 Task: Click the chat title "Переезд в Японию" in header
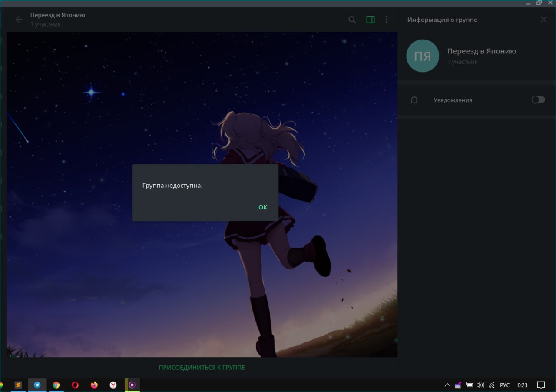point(58,15)
